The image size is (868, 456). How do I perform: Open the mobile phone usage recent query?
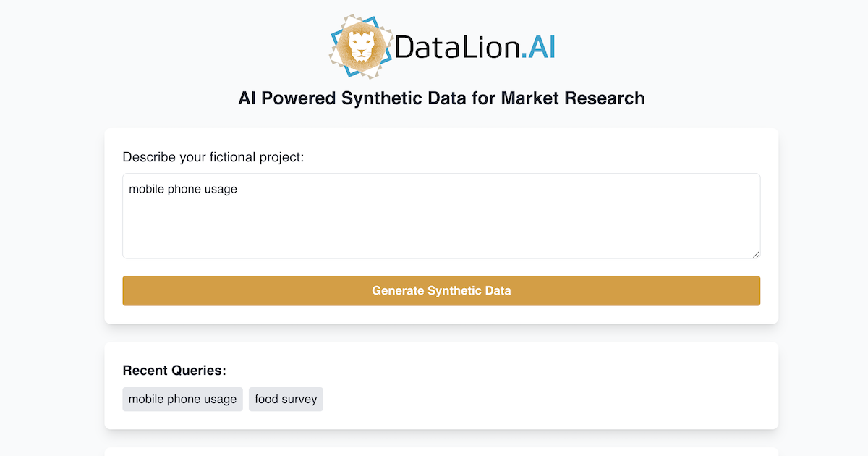[182, 399]
